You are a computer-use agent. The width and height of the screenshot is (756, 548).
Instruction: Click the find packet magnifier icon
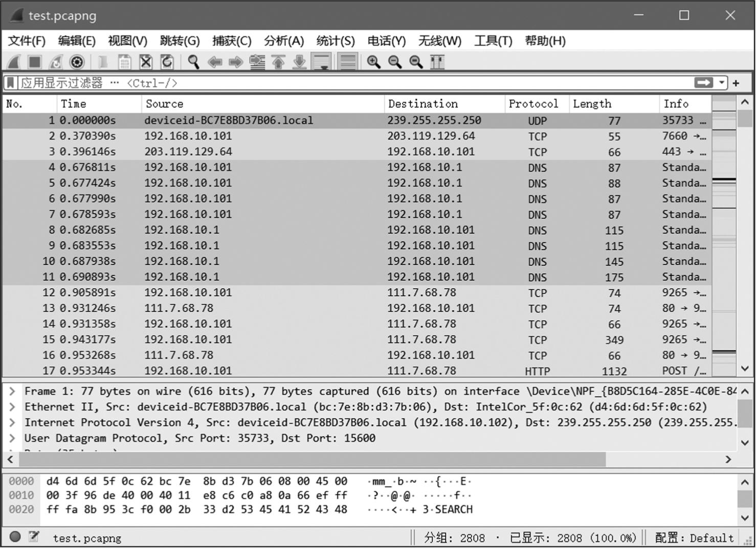coord(193,62)
